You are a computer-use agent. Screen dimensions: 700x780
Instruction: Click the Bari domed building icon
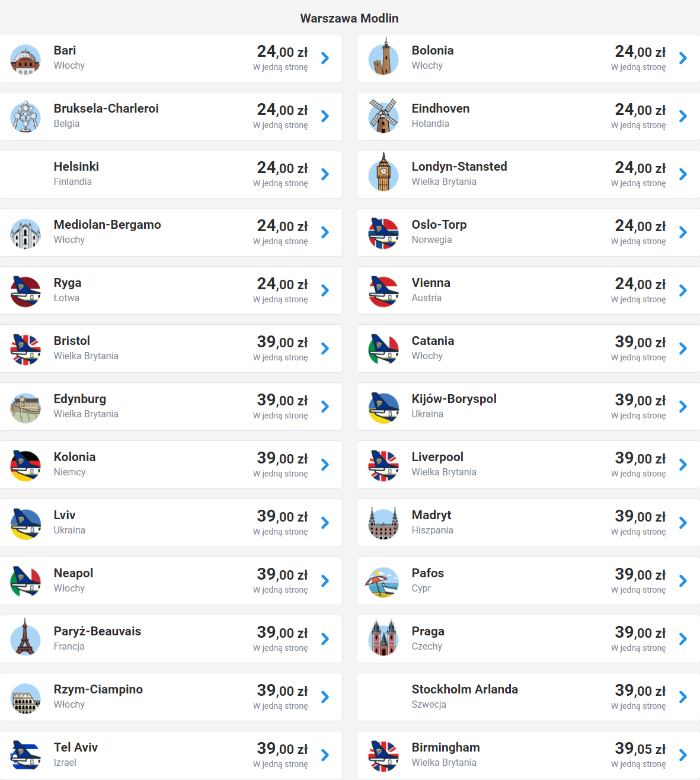coord(25,59)
